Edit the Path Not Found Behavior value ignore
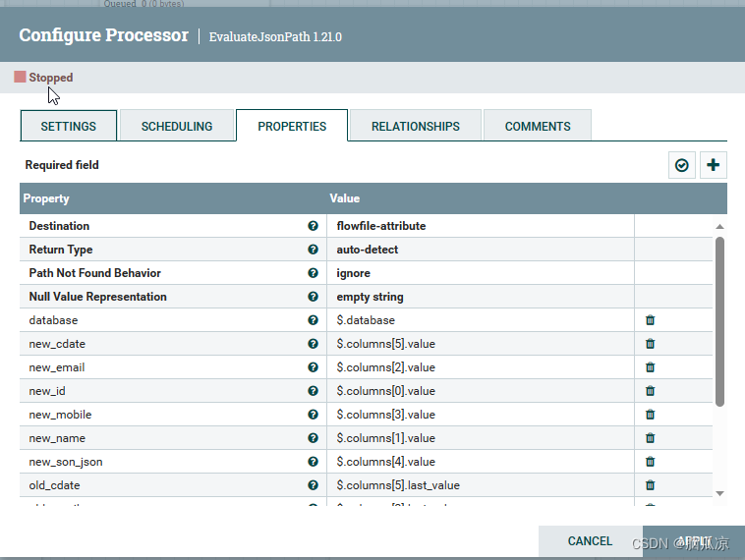 pyautogui.click(x=481, y=273)
